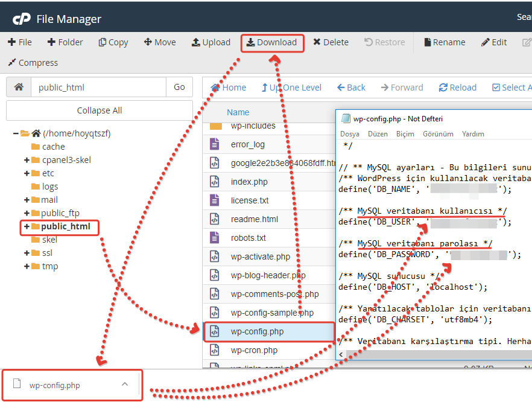532x402 pixels.
Task: Click Rename in the toolbar
Action: (445, 42)
